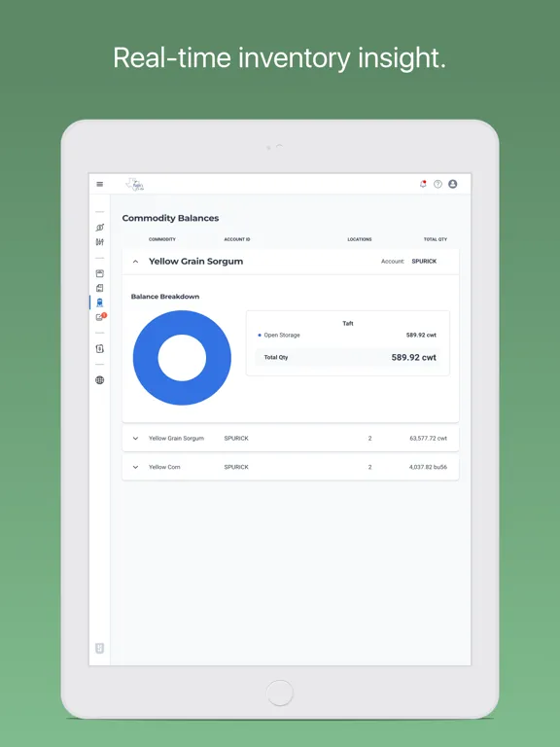Click the 63,577.72 cwt quantity

tap(428, 439)
